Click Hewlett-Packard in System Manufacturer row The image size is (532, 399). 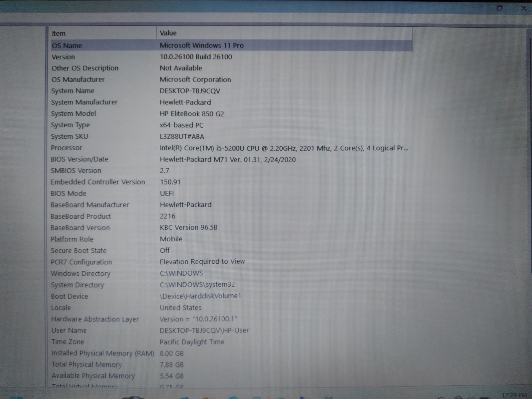click(185, 102)
